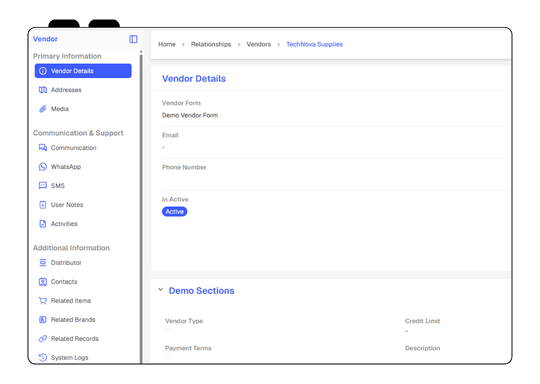Click the Demo Sections heading
The image size is (540, 384).
[201, 291]
